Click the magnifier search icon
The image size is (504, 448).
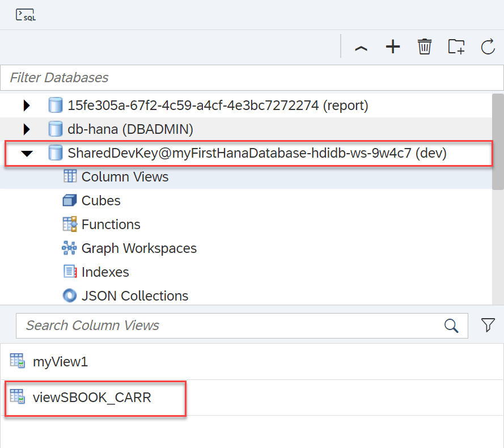pyautogui.click(x=451, y=326)
